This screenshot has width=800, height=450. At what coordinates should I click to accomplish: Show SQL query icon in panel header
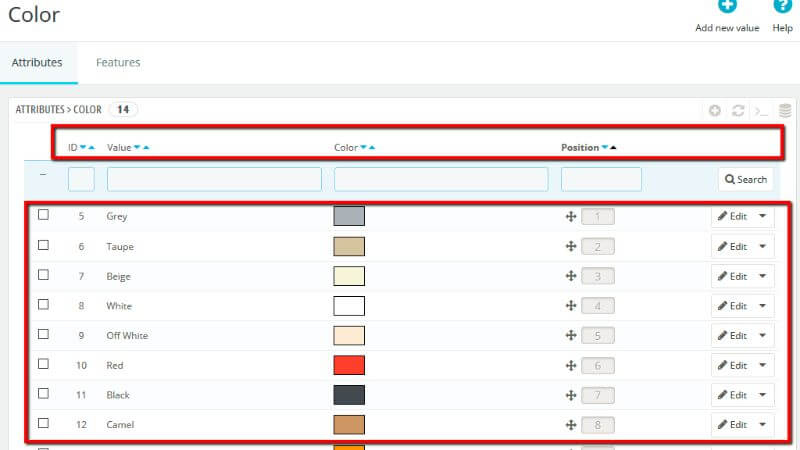click(x=761, y=111)
